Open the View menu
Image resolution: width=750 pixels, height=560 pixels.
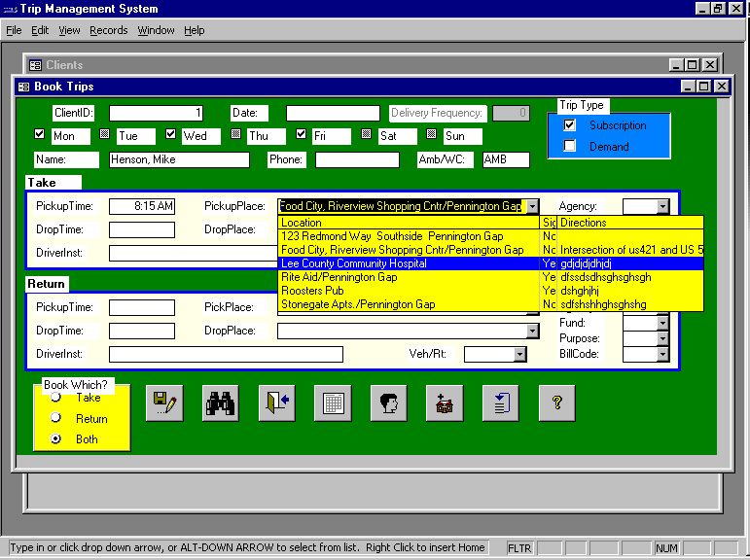pyautogui.click(x=69, y=30)
